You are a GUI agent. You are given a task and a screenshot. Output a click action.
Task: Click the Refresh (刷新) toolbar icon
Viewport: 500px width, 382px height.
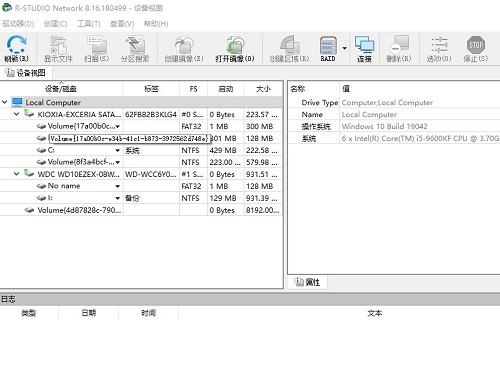click(16, 45)
